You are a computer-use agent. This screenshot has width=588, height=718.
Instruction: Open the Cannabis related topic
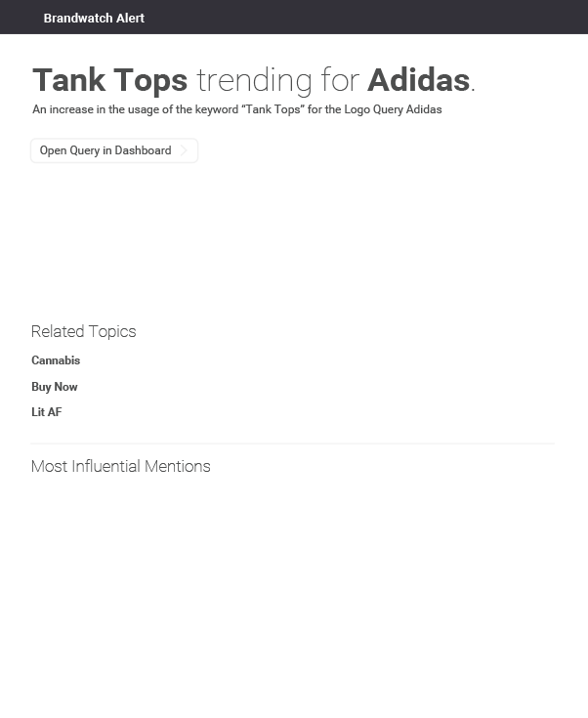tap(56, 360)
